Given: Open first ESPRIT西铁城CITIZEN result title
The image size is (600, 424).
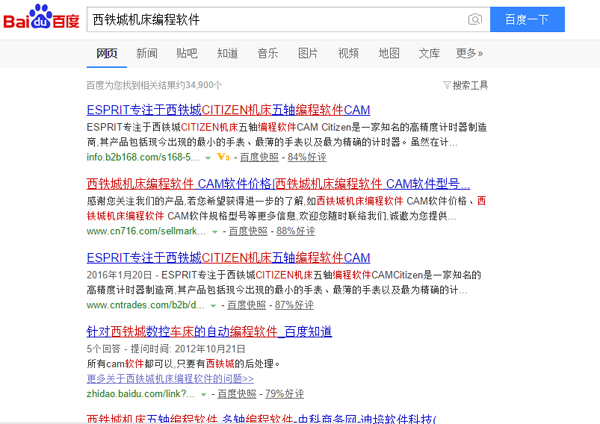Looking at the screenshot, I should tap(228, 110).
